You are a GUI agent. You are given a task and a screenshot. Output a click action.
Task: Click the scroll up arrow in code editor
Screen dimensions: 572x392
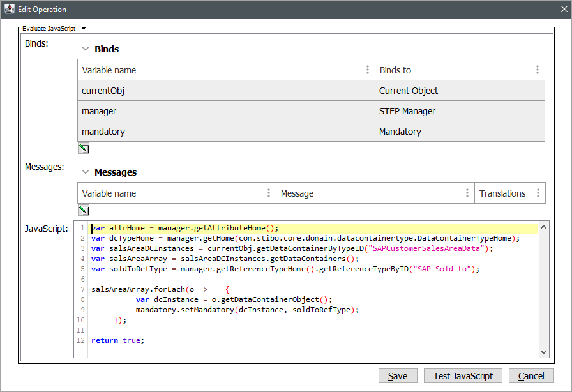click(x=544, y=226)
